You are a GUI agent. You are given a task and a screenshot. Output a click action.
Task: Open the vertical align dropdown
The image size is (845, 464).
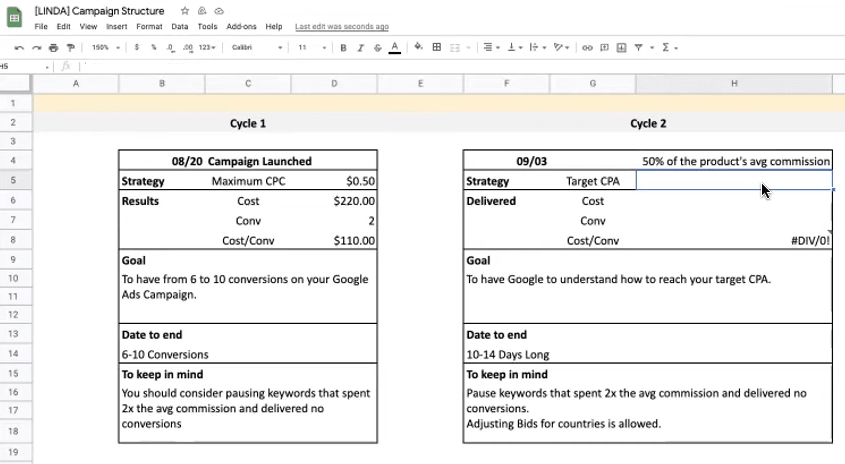[515, 47]
